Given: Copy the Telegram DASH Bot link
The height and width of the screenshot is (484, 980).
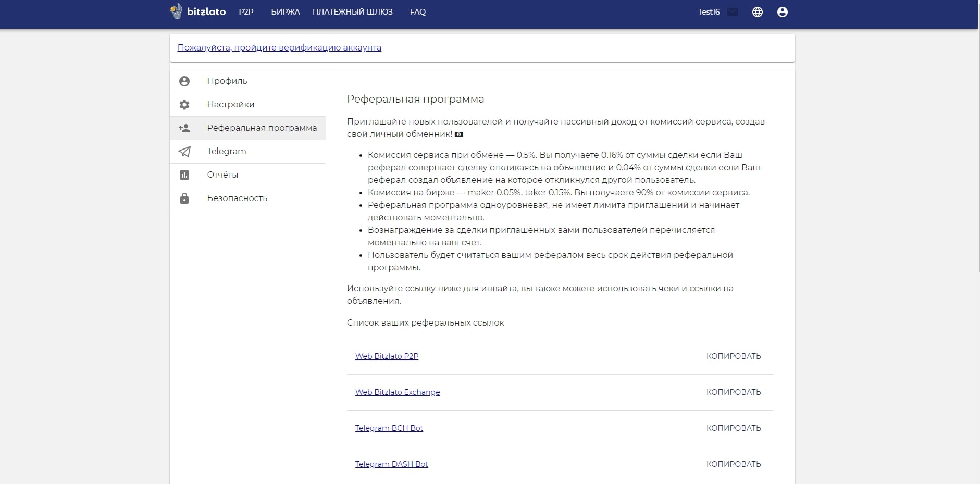Looking at the screenshot, I should (x=734, y=464).
